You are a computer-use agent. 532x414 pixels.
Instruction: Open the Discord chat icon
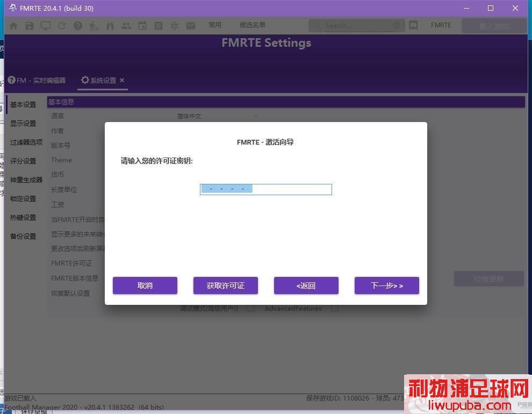click(413, 25)
